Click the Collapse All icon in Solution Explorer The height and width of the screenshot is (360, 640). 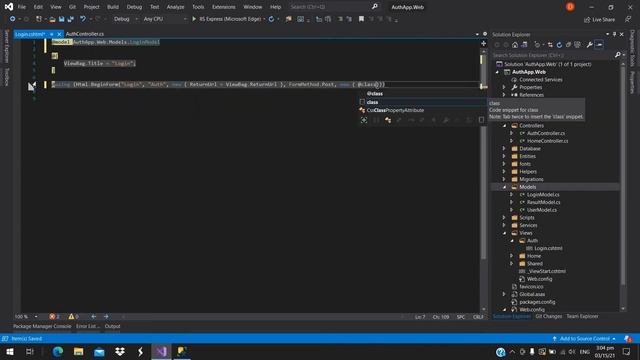(568, 45)
